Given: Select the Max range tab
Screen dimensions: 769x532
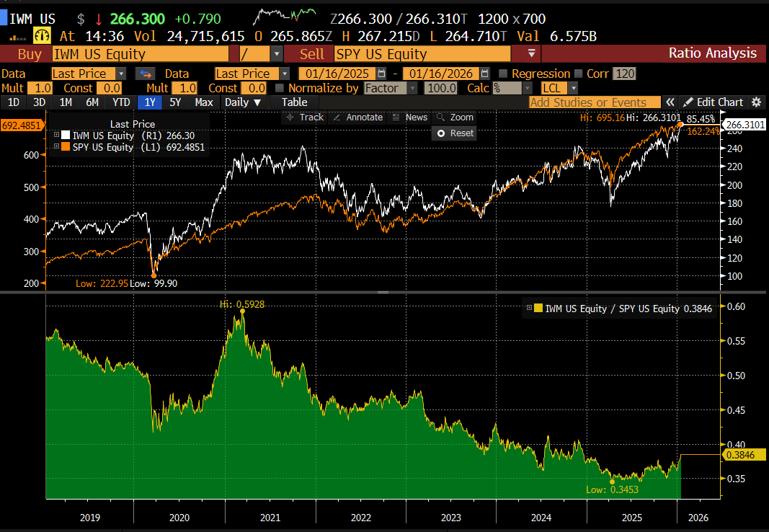Looking at the screenshot, I should (204, 102).
